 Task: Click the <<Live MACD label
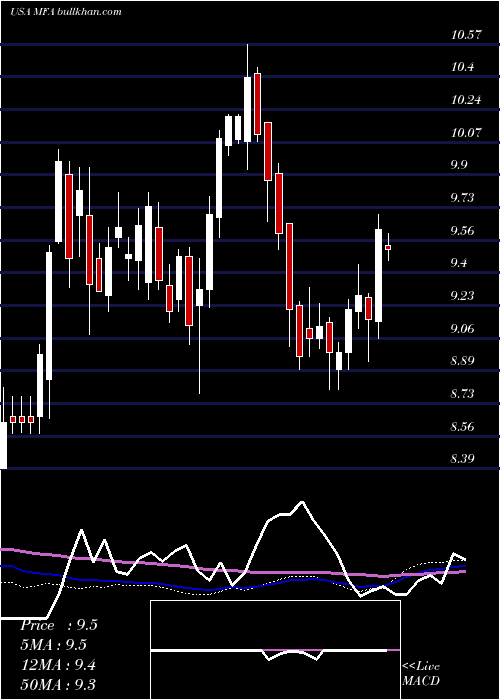pos(421,673)
